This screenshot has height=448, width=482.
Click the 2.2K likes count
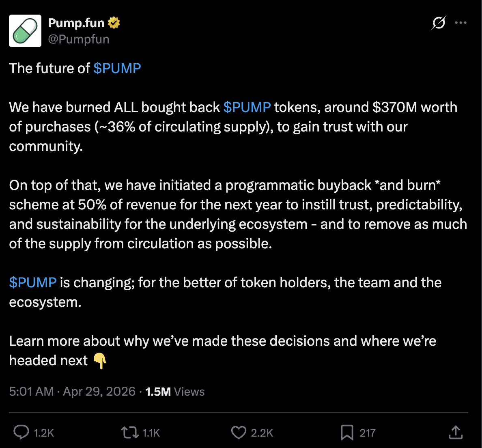point(262,433)
